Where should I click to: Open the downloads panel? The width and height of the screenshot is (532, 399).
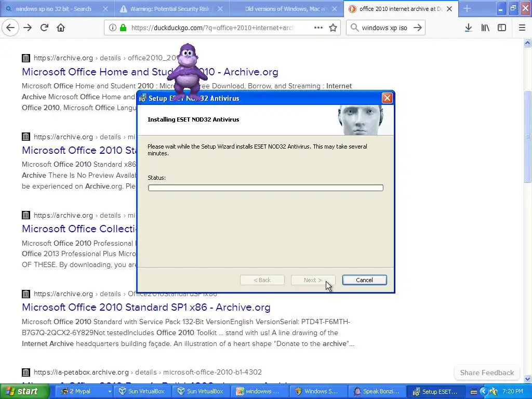(x=469, y=28)
